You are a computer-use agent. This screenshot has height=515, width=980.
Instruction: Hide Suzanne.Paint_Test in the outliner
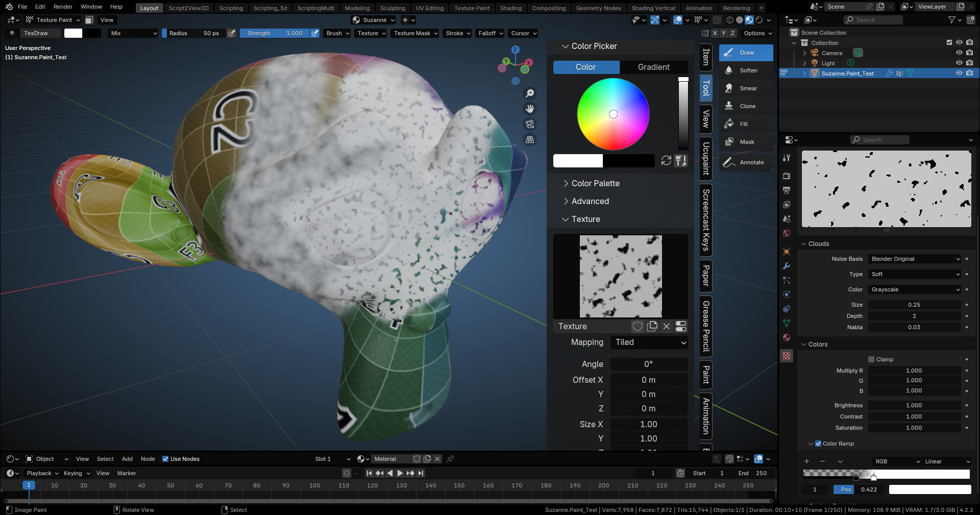point(959,73)
